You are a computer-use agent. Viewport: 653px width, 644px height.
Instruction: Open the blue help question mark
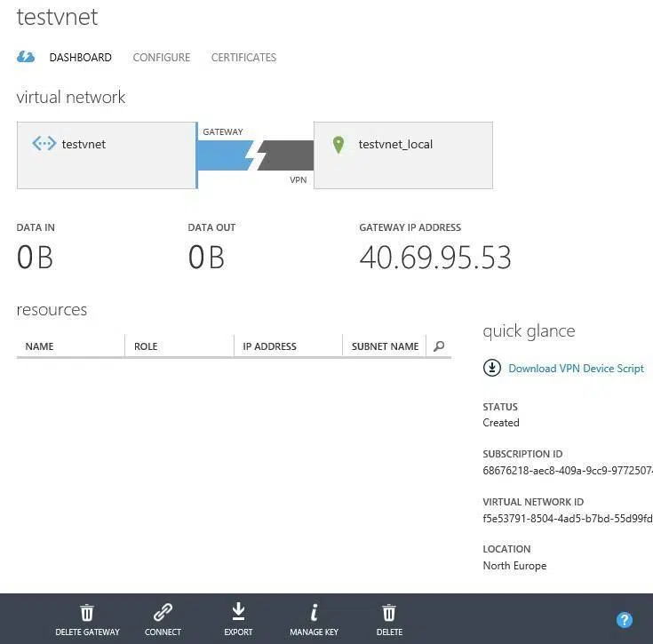(625, 620)
